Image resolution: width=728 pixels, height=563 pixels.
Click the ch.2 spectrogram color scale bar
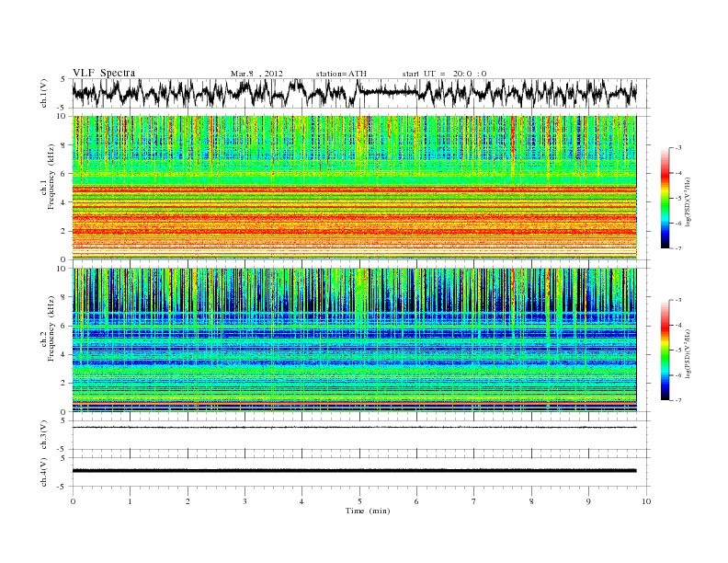[x=665, y=350]
